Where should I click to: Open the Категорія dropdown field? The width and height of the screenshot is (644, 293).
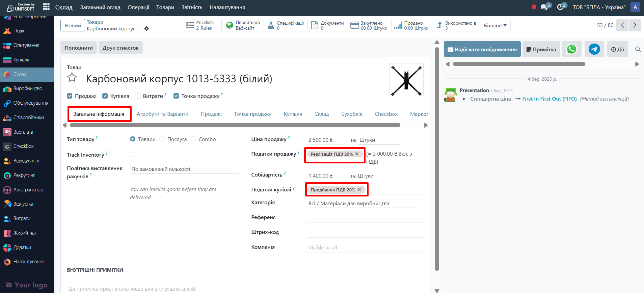point(360,204)
